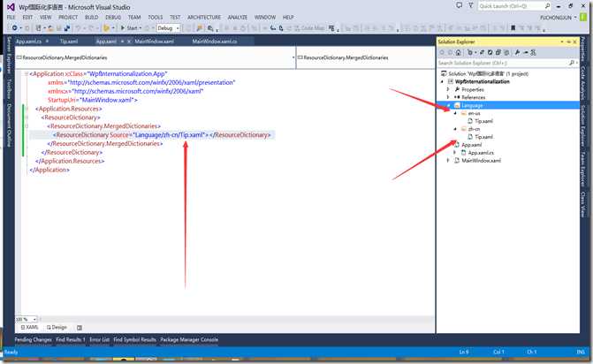Open the right ResourceDictionary.MergedDictionaries navigation dropdown

[x=366, y=57]
